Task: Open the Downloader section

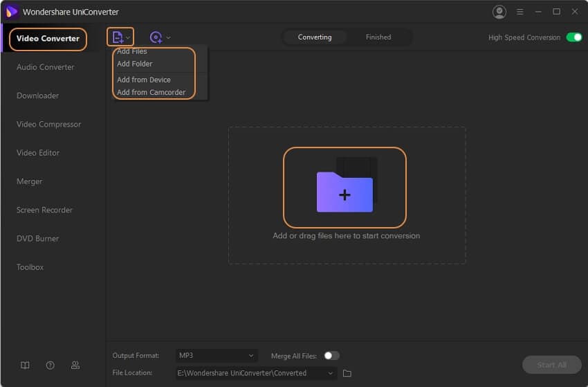Action: pos(37,96)
